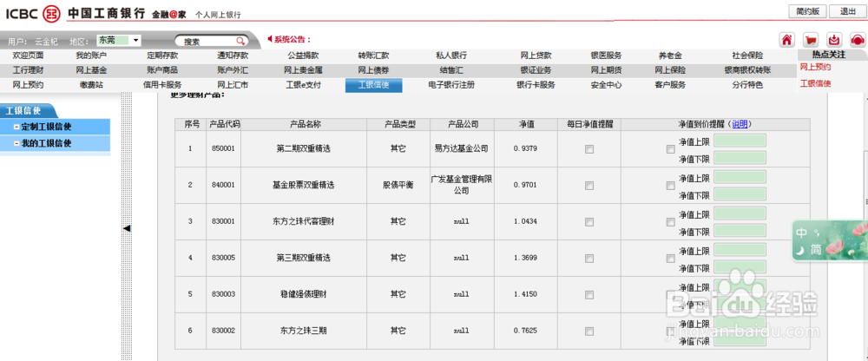Go to 定期存款 menu
Viewport: 868px width, 361px height.
(162, 56)
